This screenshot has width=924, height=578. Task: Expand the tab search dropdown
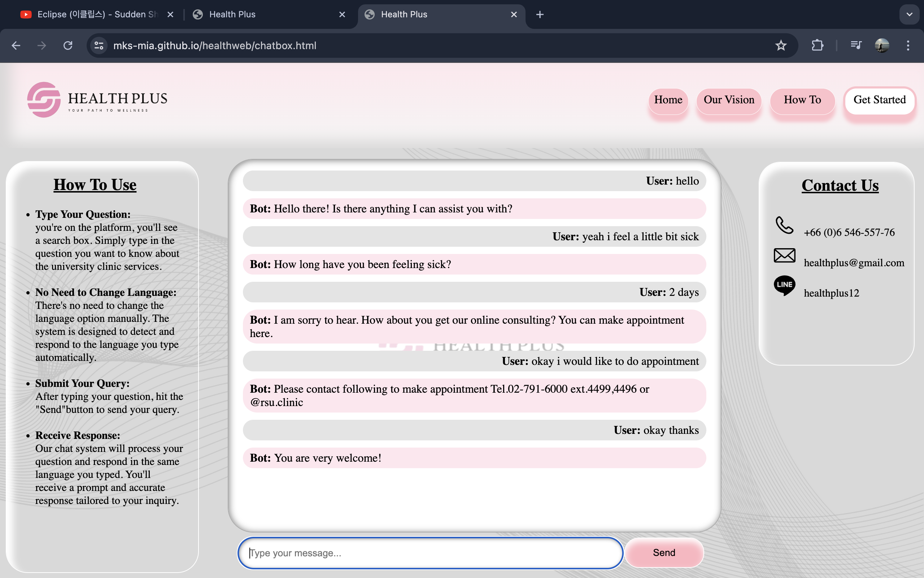[x=909, y=14]
